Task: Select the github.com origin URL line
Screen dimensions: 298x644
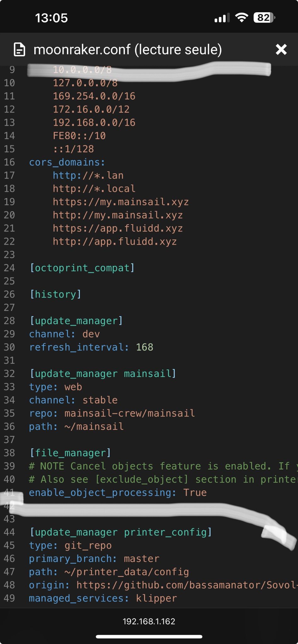Action: pyautogui.click(x=163, y=585)
